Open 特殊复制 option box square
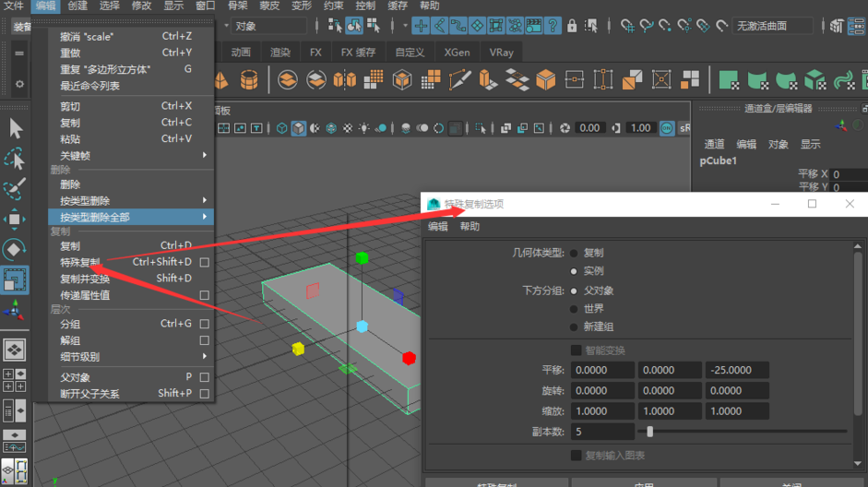 click(x=204, y=262)
